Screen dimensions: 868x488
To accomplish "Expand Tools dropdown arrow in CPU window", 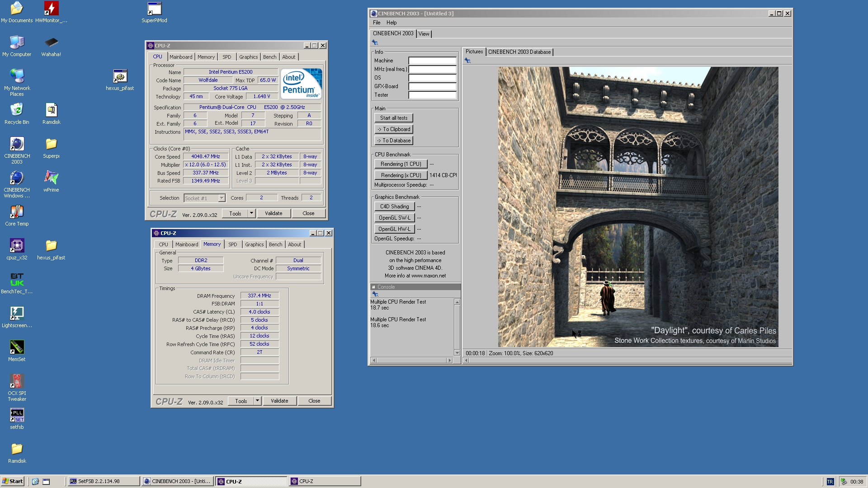I will 252,213.
